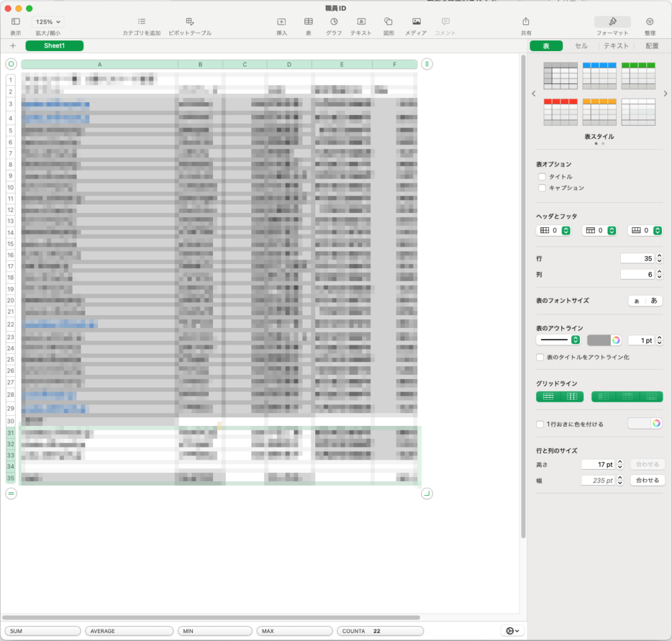Screen dimensions: 672x641
Task: Add a text box via Text icon
Action: pos(361,22)
